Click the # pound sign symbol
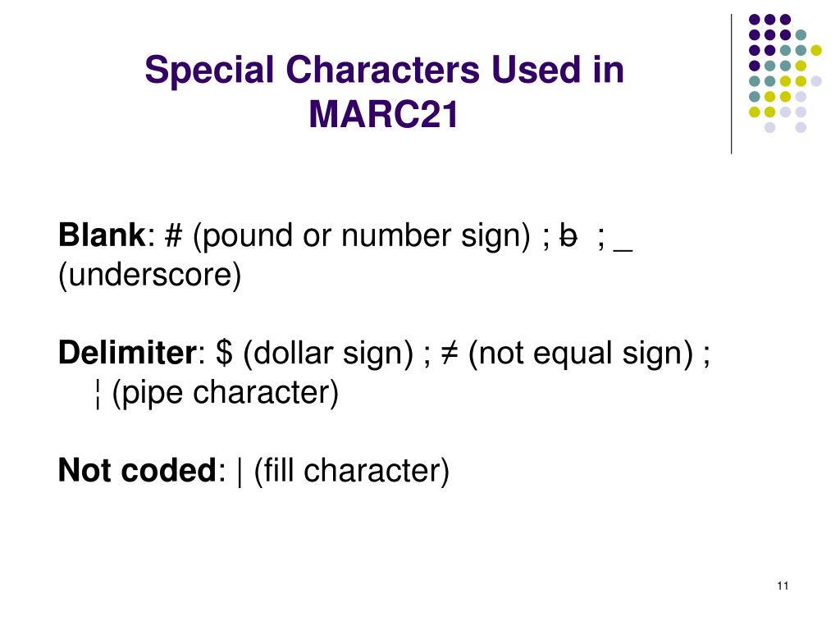Image resolution: width=840 pixels, height=630 pixels. [174, 235]
